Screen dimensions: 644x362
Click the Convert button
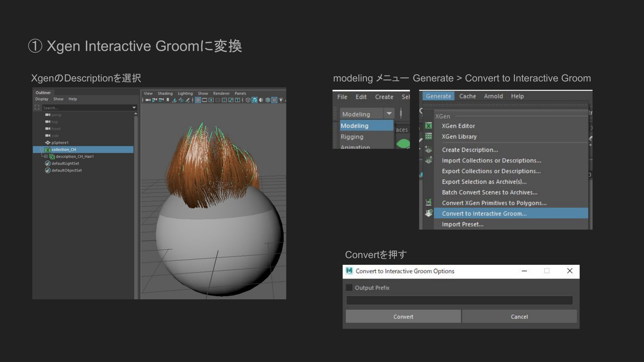click(403, 316)
